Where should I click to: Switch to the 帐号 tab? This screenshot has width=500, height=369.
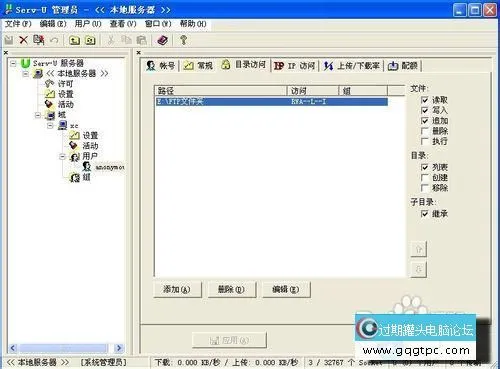click(161, 66)
